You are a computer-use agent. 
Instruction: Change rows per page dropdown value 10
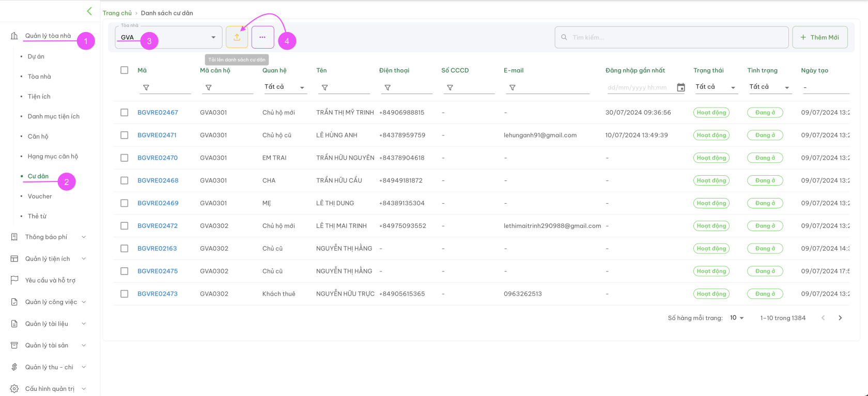pyautogui.click(x=737, y=318)
